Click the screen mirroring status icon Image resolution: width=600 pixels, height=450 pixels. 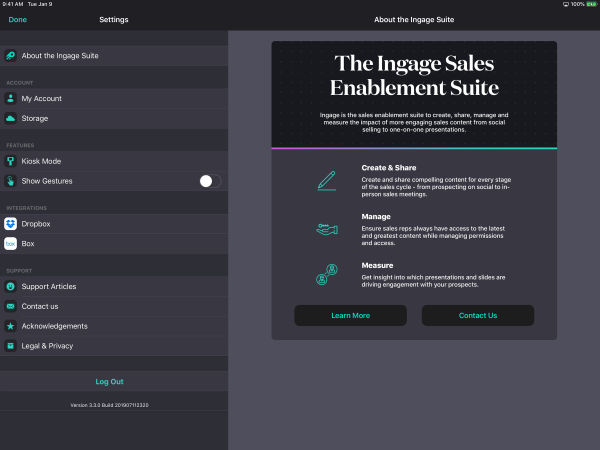click(x=566, y=4)
